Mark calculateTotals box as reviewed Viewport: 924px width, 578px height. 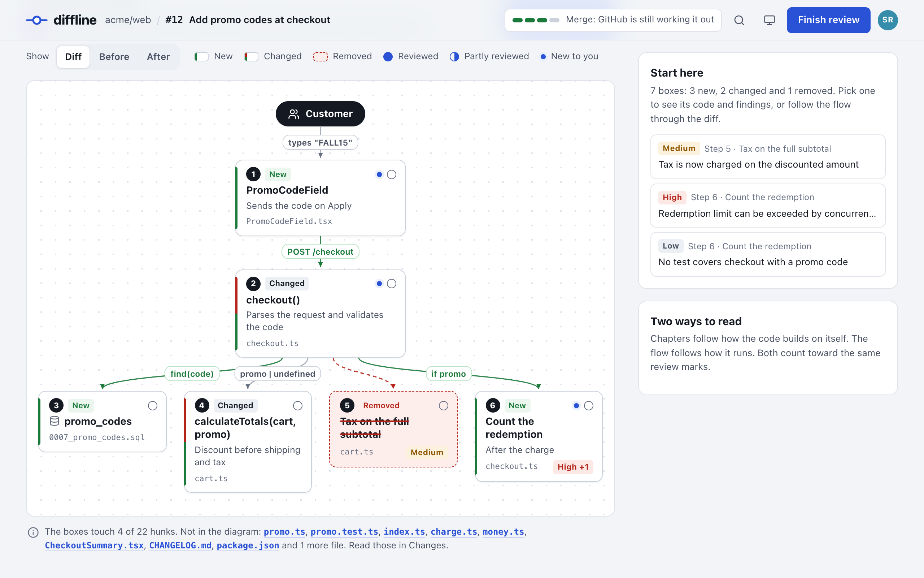298,406
